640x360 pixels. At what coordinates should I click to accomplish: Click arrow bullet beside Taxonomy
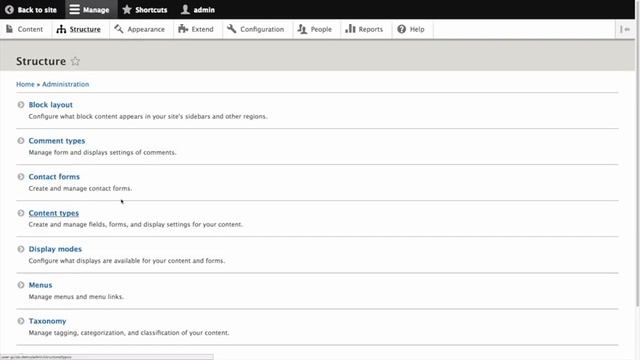click(21, 321)
